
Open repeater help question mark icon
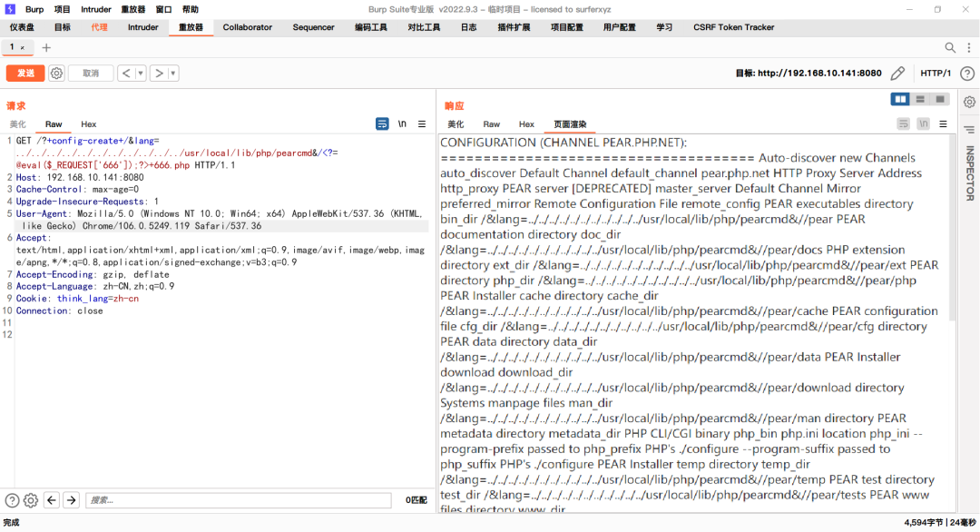click(967, 74)
